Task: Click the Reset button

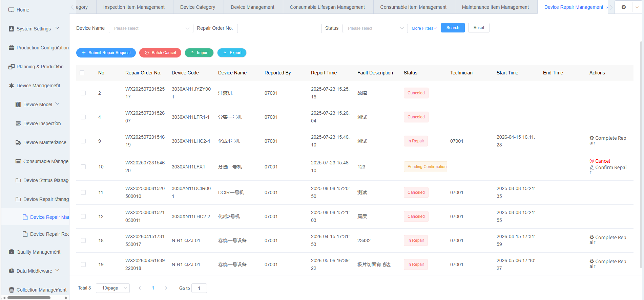Action: [x=479, y=28]
